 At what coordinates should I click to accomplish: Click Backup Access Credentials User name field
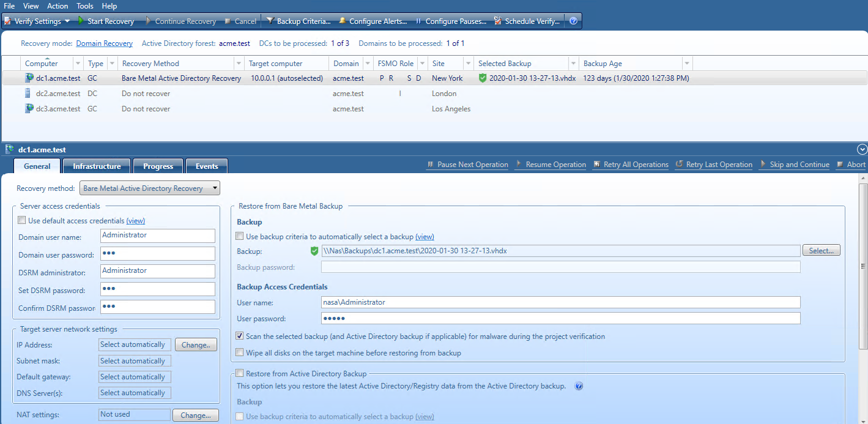561,302
